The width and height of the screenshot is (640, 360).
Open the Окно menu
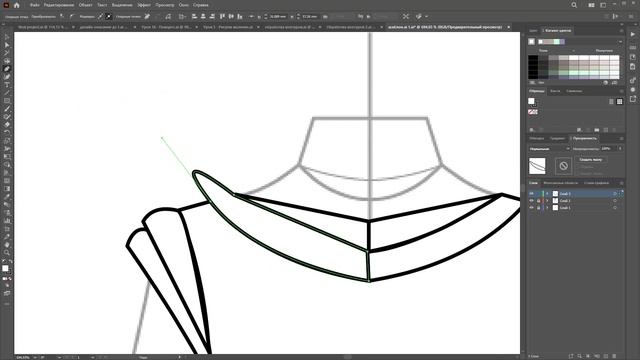pos(184,5)
